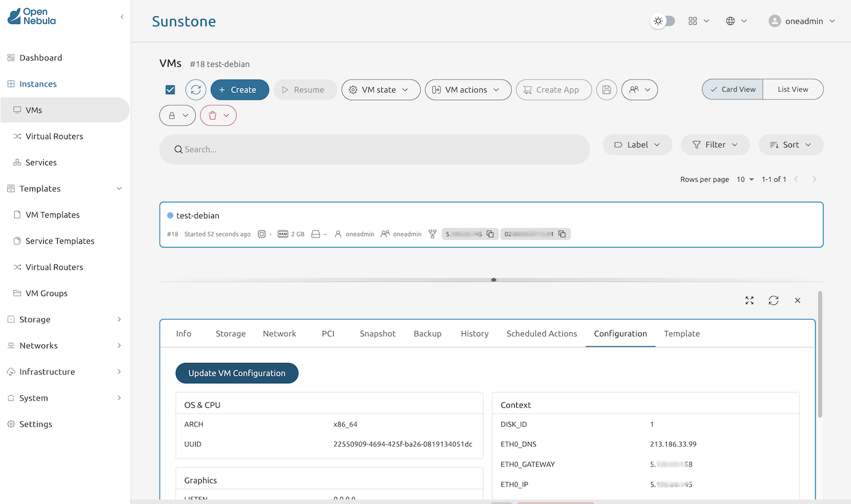Refresh the VM detail panel
This screenshot has width=851, height=504.
click(x=773, y=300)
